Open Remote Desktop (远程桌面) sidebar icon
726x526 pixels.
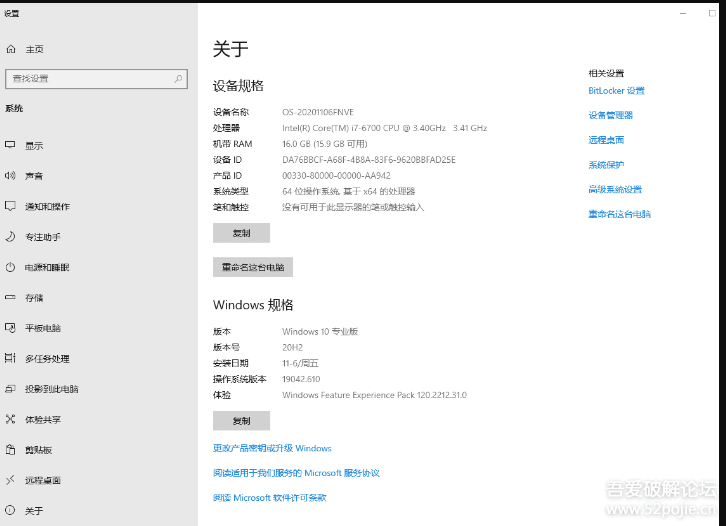click(x=10, y=480)
